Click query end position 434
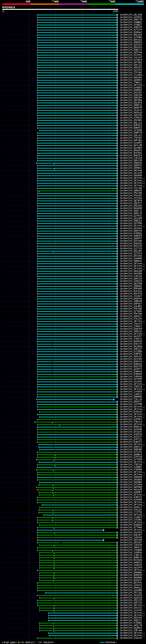This screenshot has height=644, width=146. click(115, 11)
